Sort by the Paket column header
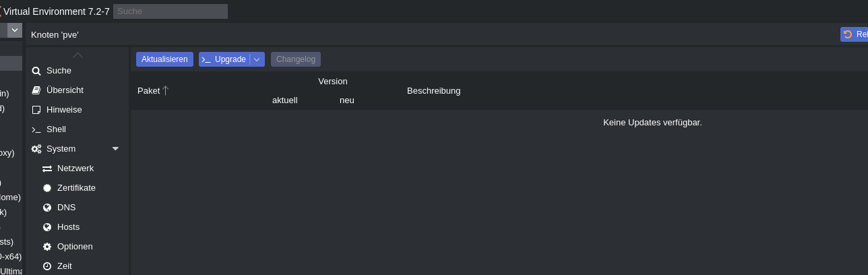868x275 pixels. tap(148, 91)
